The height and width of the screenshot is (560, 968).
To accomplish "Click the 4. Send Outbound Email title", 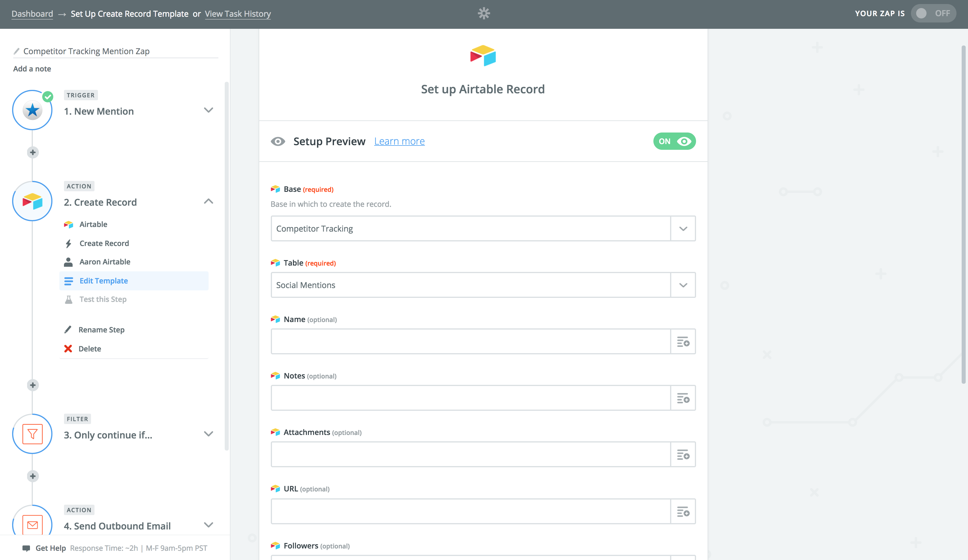I will [x=117, y=526].
